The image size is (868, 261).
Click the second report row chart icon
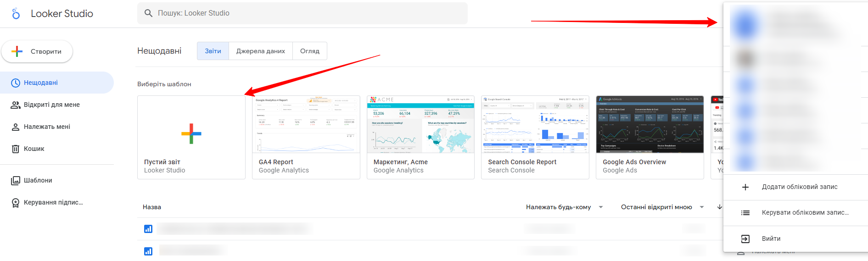(x=148, y=251)
